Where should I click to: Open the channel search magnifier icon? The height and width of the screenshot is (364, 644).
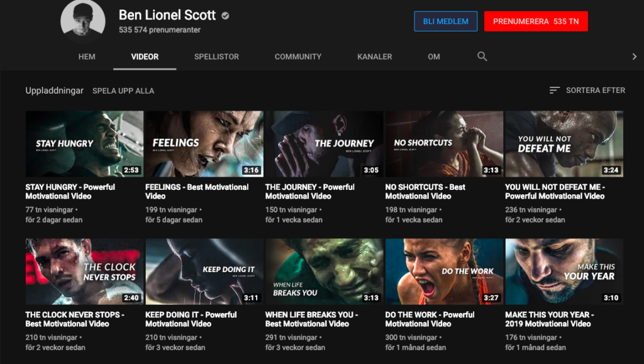click(x=482, y=57)
